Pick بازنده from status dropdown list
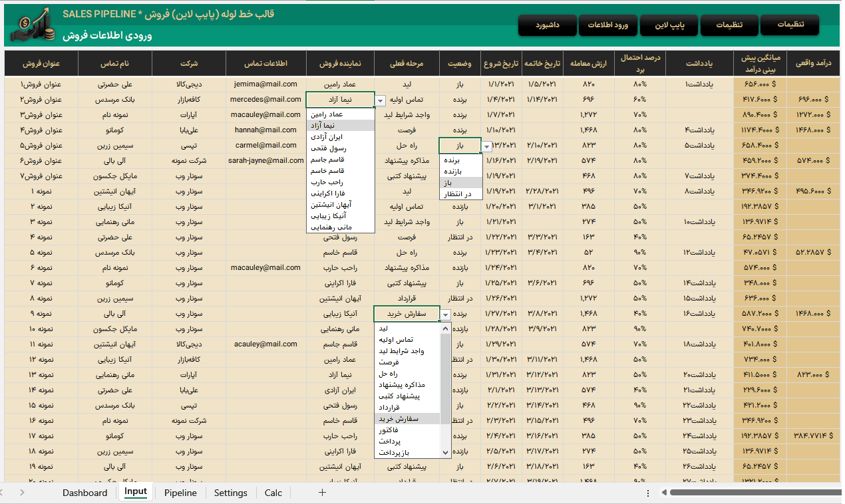 tap(460, 171)
